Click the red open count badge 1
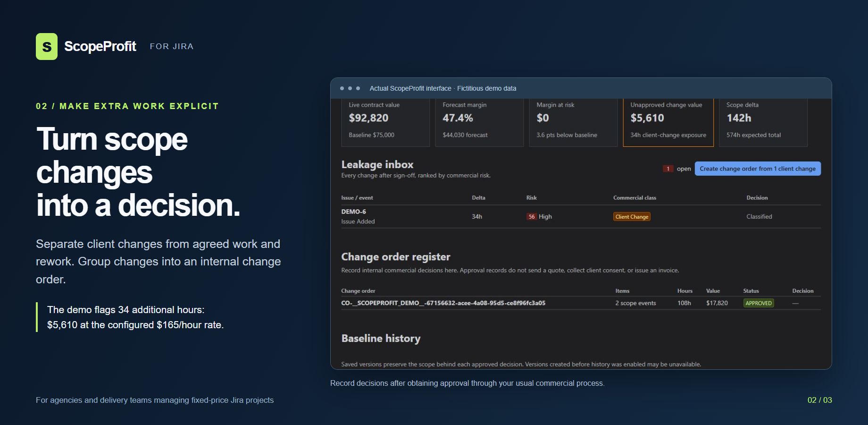Viewport: 868px width, 425px height. [668, 169]
